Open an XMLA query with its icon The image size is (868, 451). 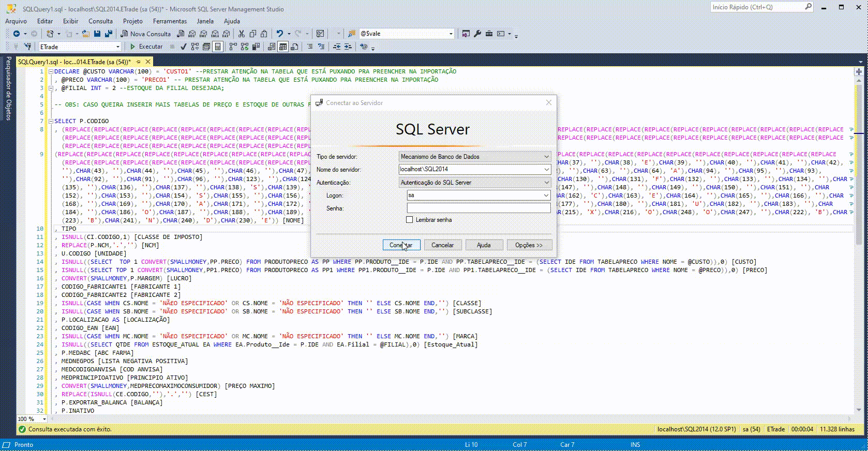tap(215, 34)
